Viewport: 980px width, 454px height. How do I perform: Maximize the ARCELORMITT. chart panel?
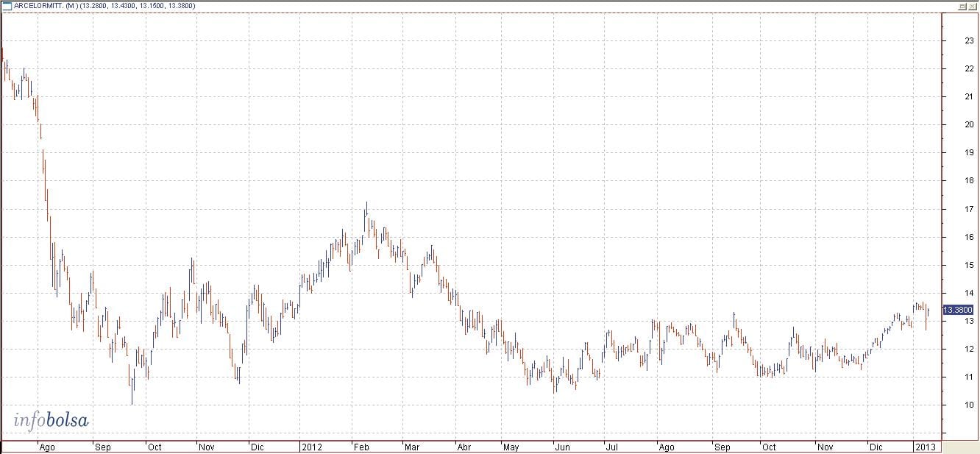point(962,5)
